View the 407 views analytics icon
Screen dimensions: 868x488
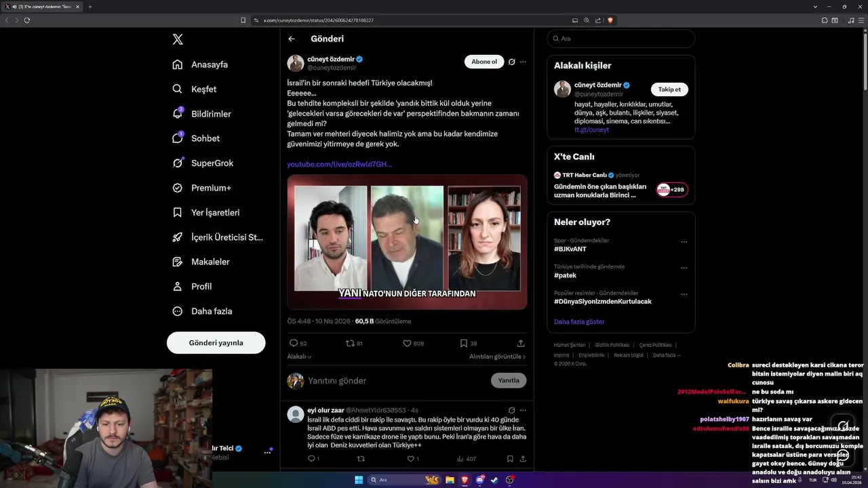click(461, 459)
